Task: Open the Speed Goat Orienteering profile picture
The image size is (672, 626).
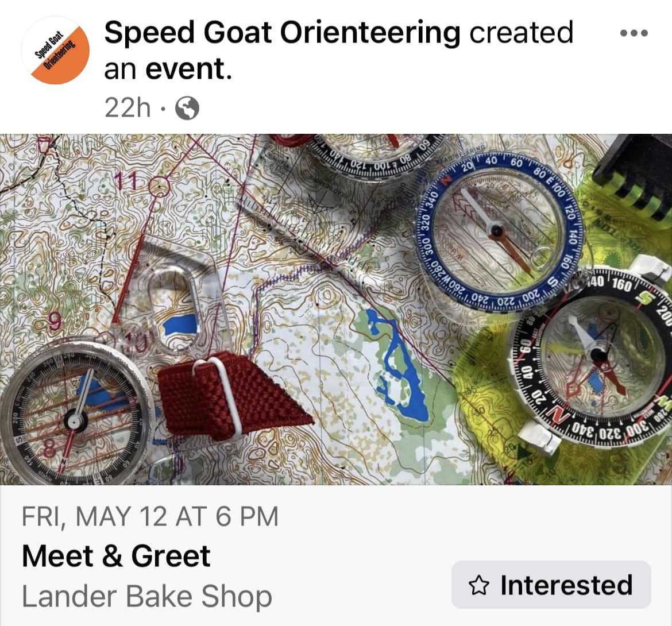Action: (55, 50)
